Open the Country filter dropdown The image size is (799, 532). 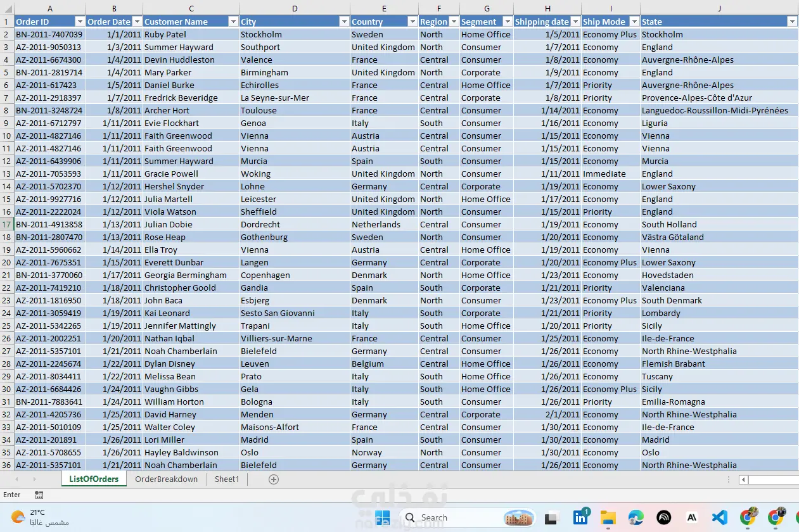[x=412, y=22]
